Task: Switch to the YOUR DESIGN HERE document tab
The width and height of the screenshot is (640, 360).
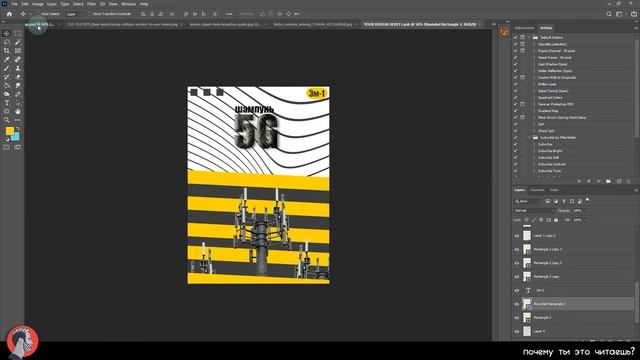Action: tap(420, 24)
